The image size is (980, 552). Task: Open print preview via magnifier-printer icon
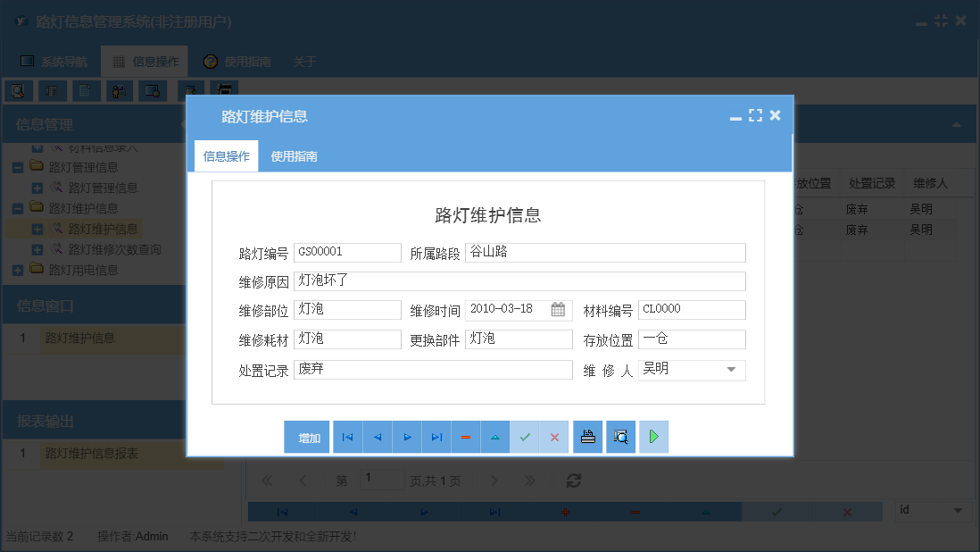click(x=620, y=437)
